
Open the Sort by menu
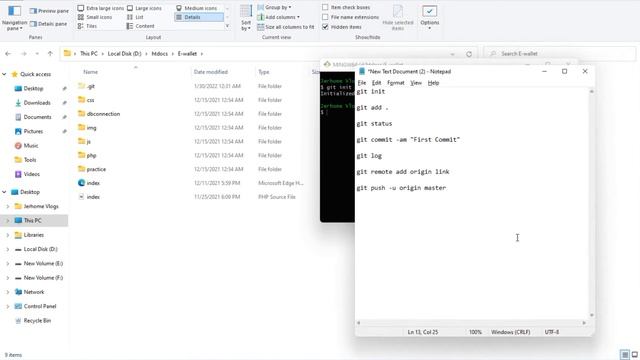coord(246,18)
